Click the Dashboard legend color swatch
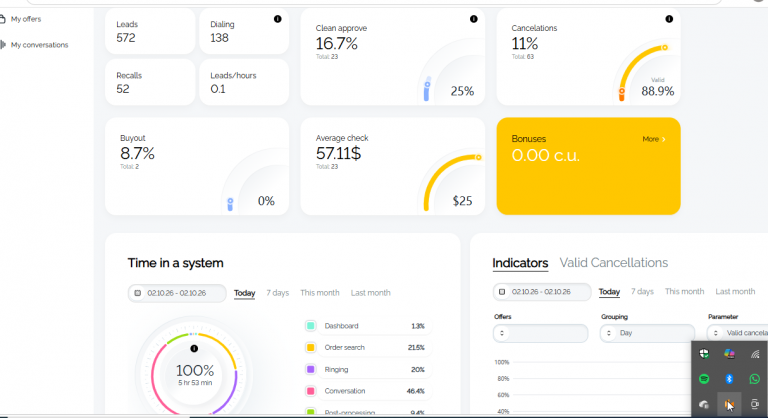Viewport: 768px width, 418px height. click(x=311, y=326)
